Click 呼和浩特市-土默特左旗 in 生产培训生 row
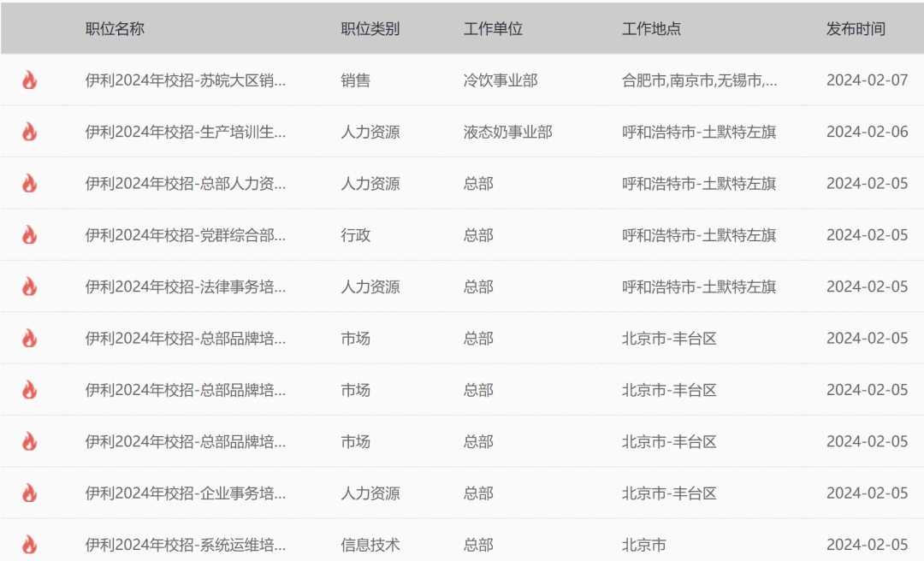This screenshot has width=924, height=561. click(699, 132)
